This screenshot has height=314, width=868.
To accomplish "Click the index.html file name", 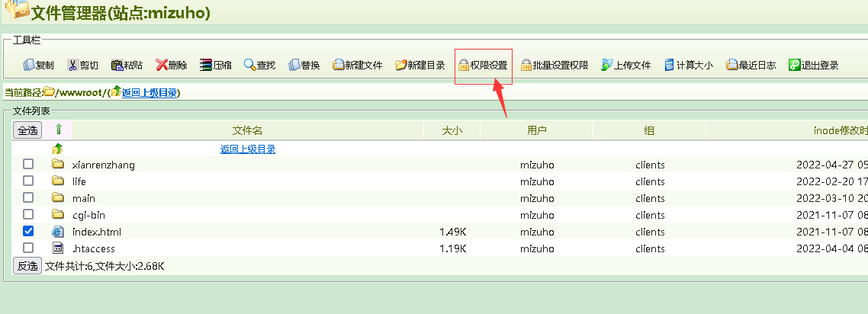I will click(97, 232).
